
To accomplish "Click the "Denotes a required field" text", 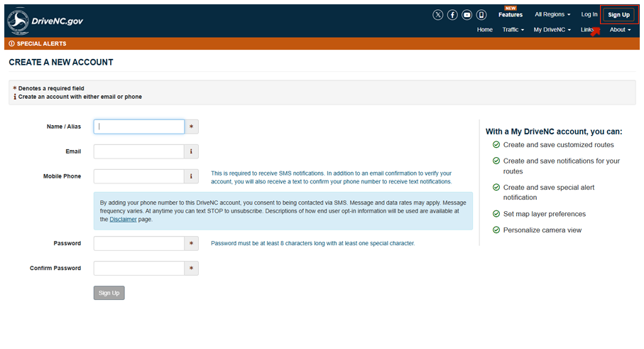I will (x=51, y=88).
